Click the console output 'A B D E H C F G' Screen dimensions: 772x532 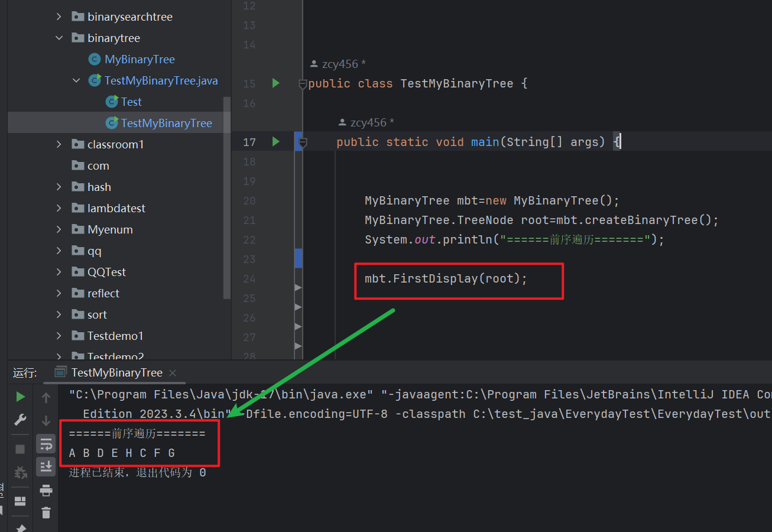pyautogui.click(x=122, y=453)
